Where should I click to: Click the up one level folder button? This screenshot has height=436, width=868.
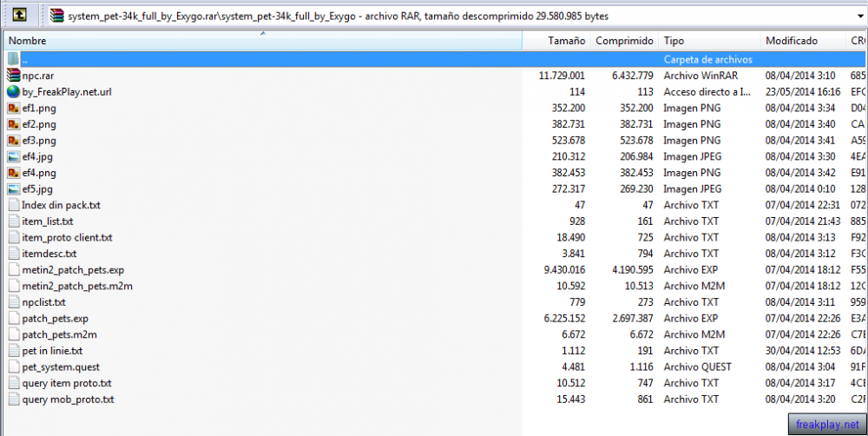(19, 15)
